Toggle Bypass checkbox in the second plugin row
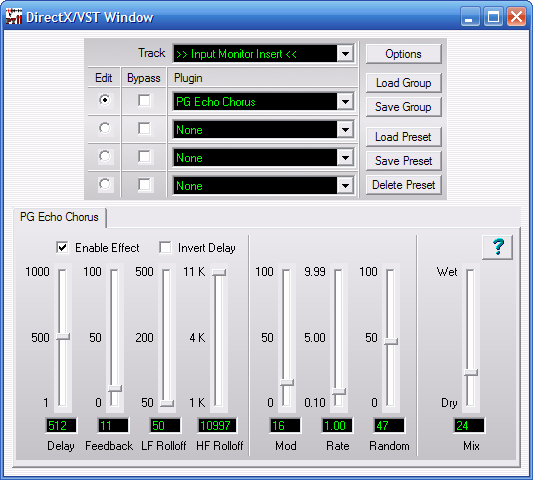533x480 pixels. [x=144, y=128]
